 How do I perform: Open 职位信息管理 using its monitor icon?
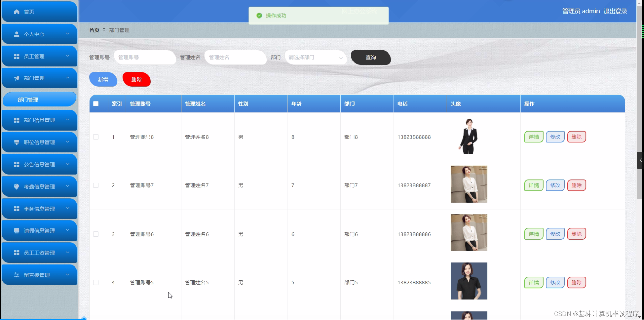tap(17, 142)
